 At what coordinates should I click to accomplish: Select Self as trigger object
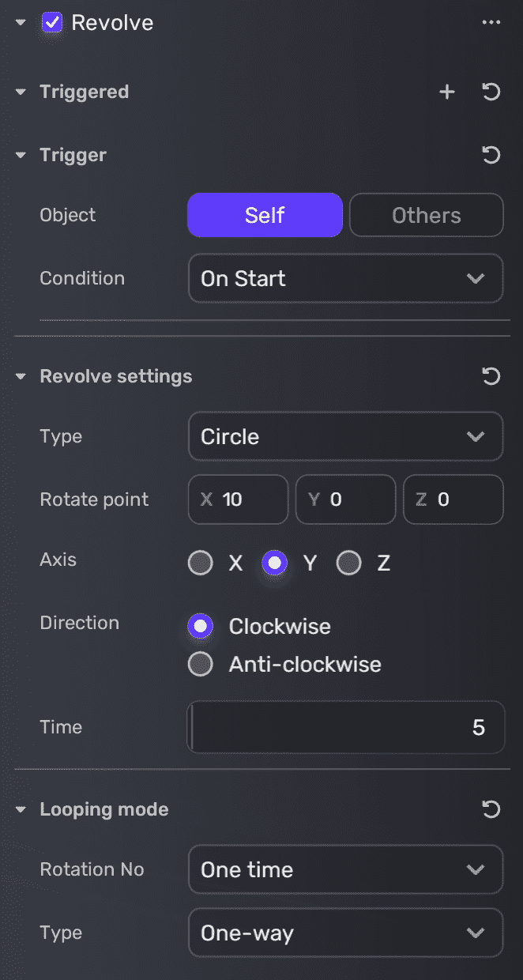[x=265, y=215]
